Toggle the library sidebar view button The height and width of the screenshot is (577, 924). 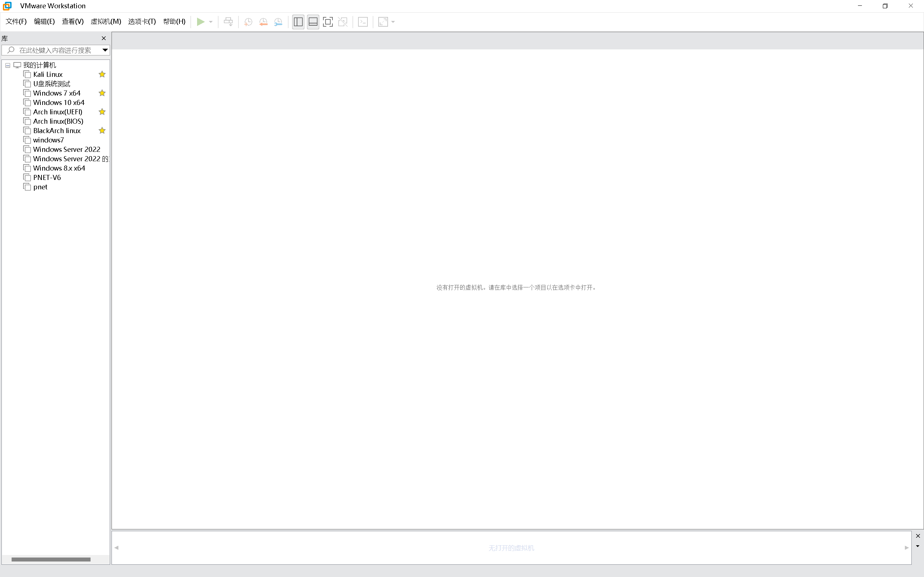click(298, 22)
